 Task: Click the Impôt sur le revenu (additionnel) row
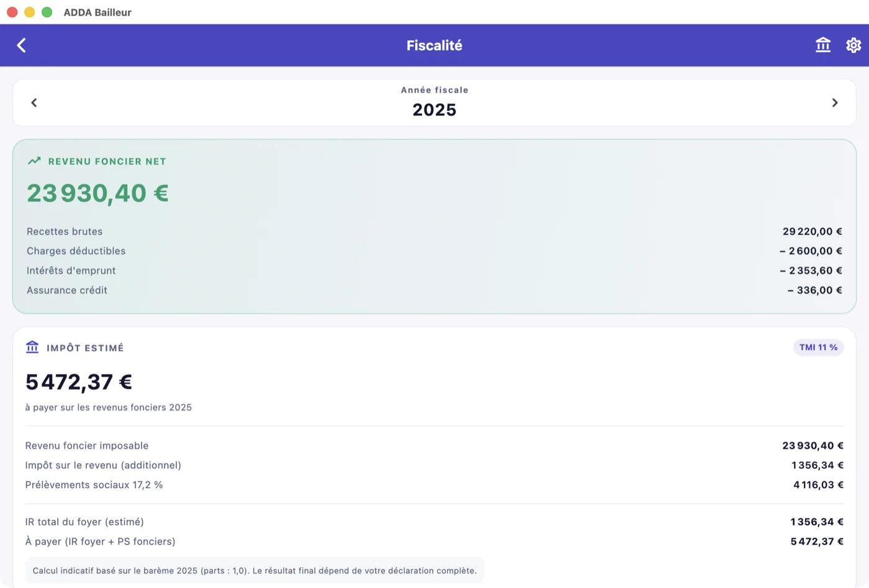(x=434, y=465)
